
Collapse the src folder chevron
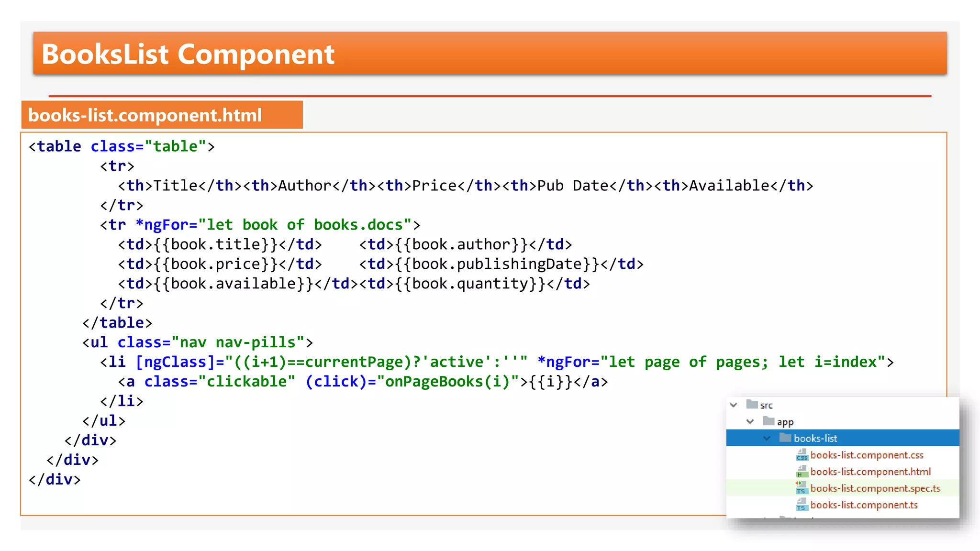pos(733,405)
